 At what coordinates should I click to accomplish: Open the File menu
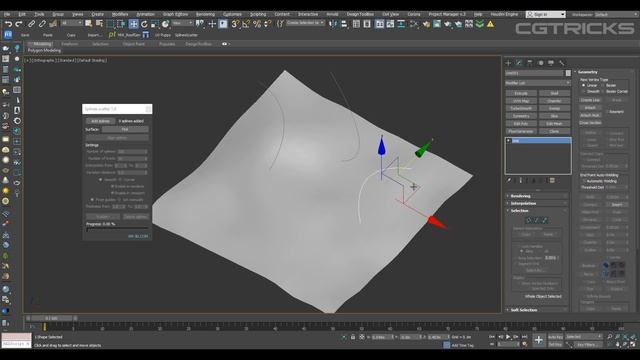coord(7,14)
